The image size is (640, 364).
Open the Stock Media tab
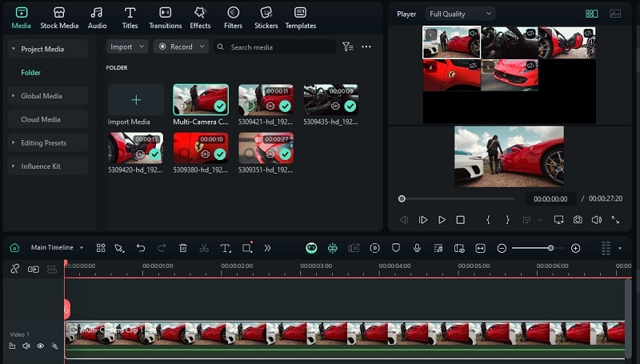(x=59, y=18)
